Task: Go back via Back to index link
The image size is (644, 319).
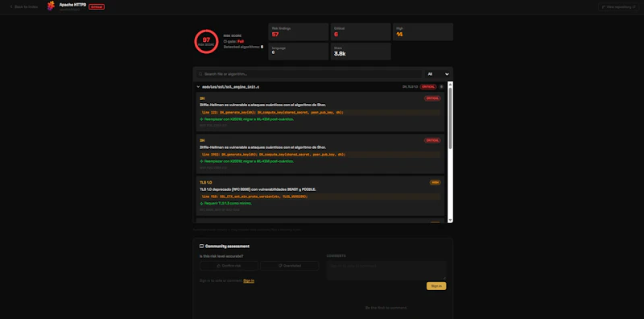Action: [24, 6]
